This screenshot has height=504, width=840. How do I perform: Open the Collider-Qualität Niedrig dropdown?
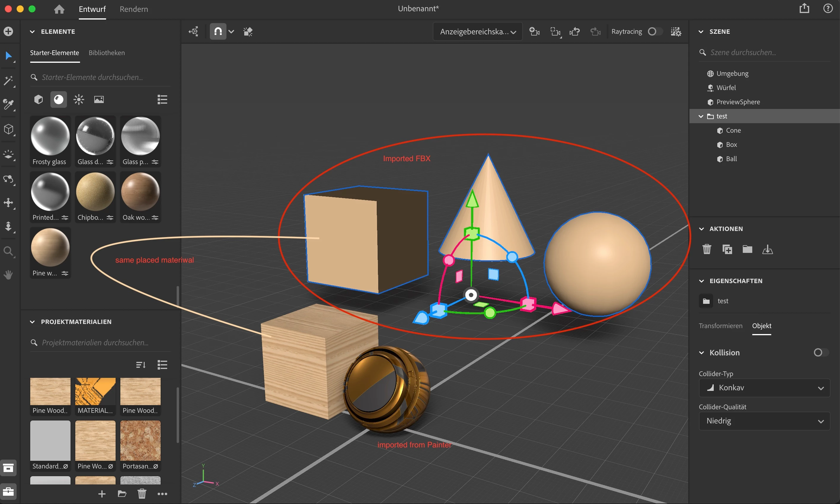click(x=764, y=421)
